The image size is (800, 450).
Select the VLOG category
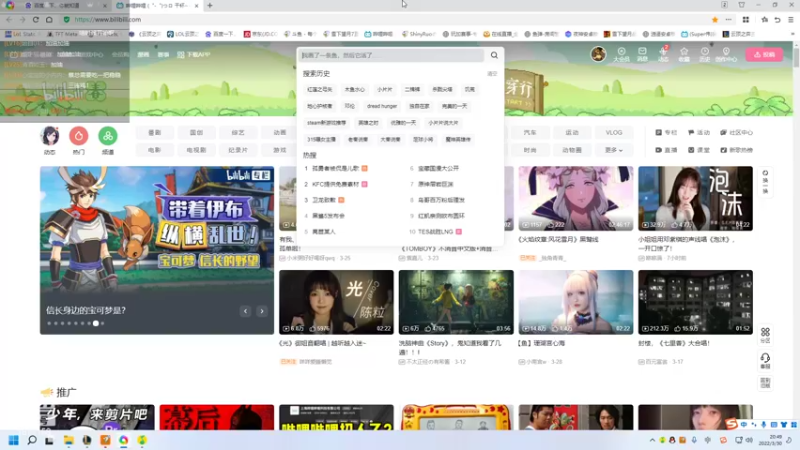tap(614, 133)
